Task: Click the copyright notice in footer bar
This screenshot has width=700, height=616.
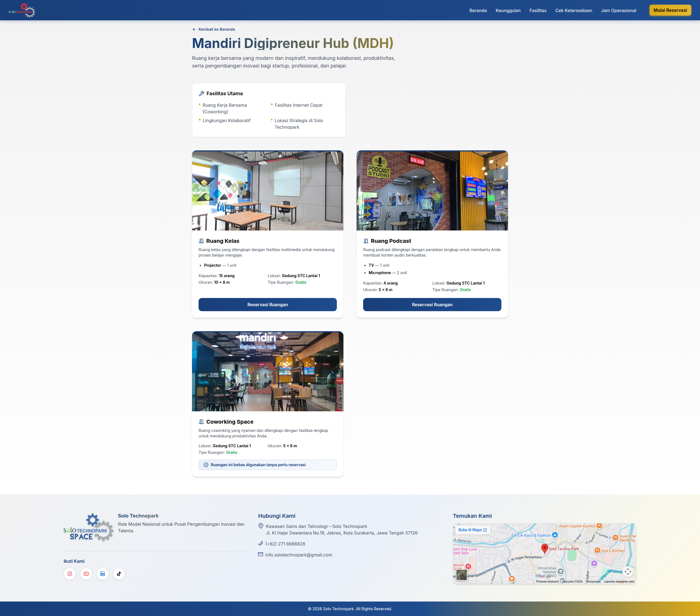Action: coord(350,609)
